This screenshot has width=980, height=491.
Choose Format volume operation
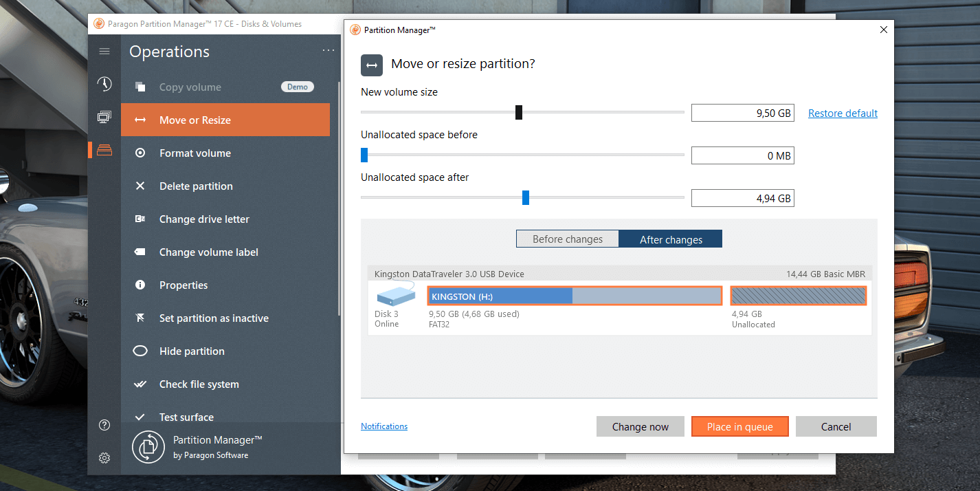[195, 153]
